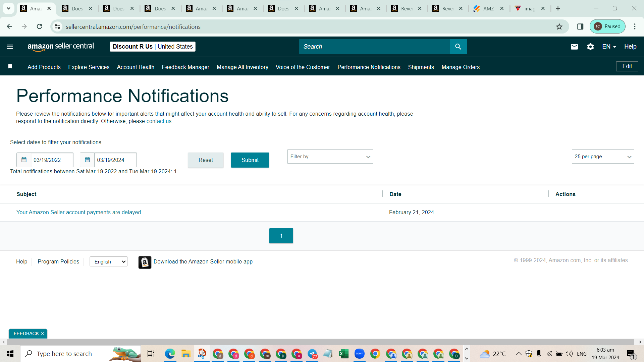Open the Seller Central hamburger menu
The height and width of the screenshot is (362, 644).
[x=10, y=47]
